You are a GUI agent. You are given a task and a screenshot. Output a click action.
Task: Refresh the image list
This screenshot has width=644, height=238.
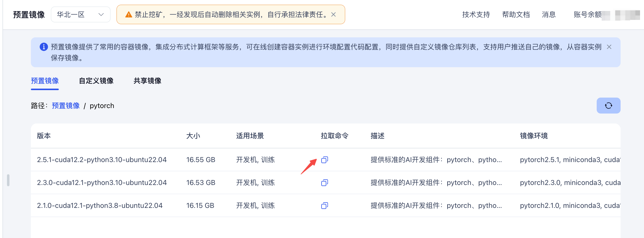tap(608, 106)
